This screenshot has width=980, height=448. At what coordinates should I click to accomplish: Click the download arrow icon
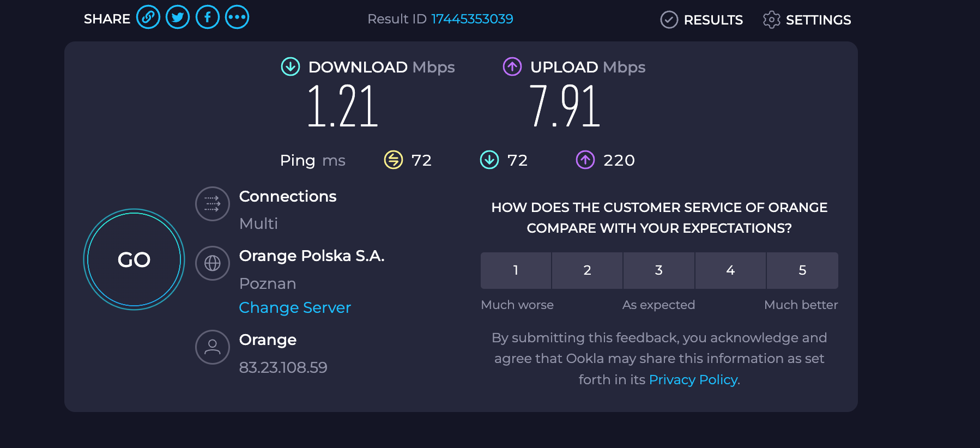[x=291, y=67]
